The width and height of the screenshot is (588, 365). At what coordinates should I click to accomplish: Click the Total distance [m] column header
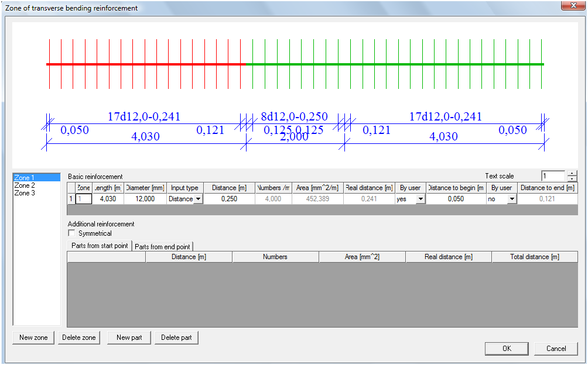click(534, 257)
